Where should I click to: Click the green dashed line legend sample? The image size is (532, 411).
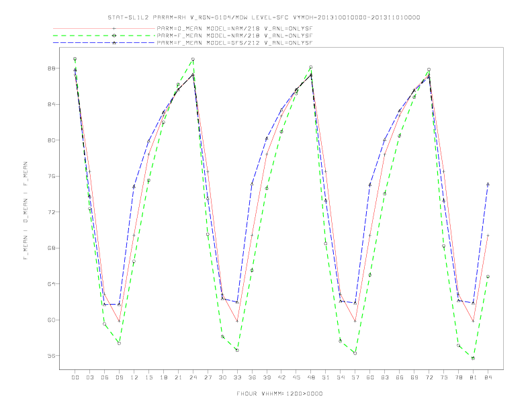click(x=104, y=36)
